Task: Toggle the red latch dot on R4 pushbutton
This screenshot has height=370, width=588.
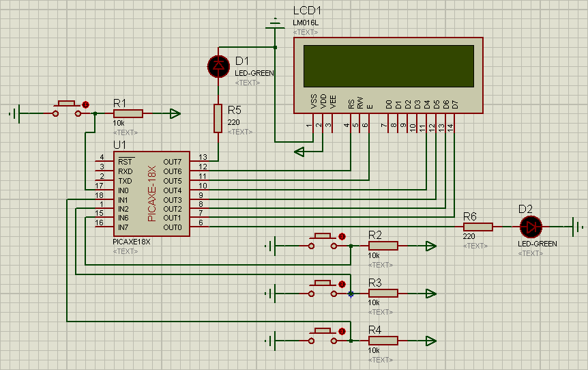Action: coord(342,331)
